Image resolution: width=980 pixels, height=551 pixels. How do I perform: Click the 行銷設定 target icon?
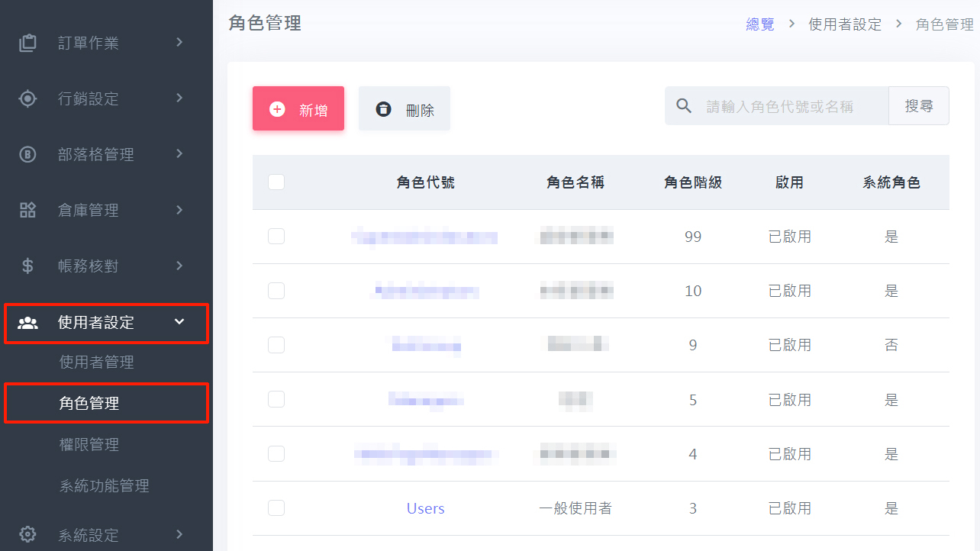(27, 98)
